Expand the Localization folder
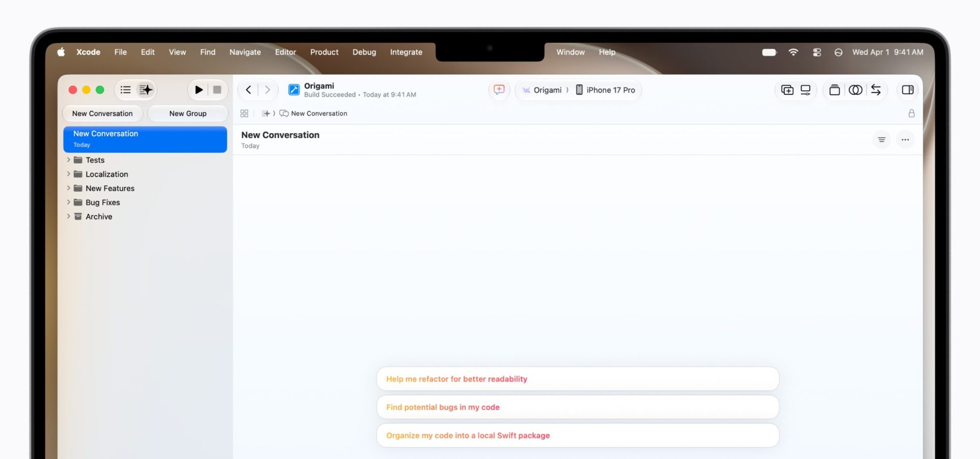 point(68,174)
